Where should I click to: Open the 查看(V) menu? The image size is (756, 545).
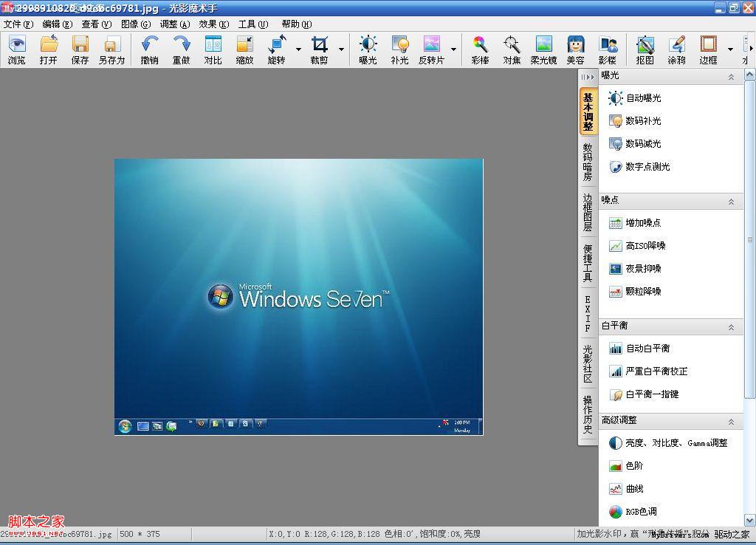(x=97, y=24)
